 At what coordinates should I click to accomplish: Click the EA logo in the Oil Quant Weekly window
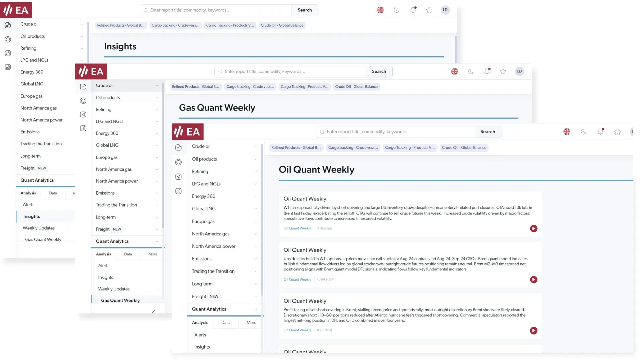[x=188, y=132]
